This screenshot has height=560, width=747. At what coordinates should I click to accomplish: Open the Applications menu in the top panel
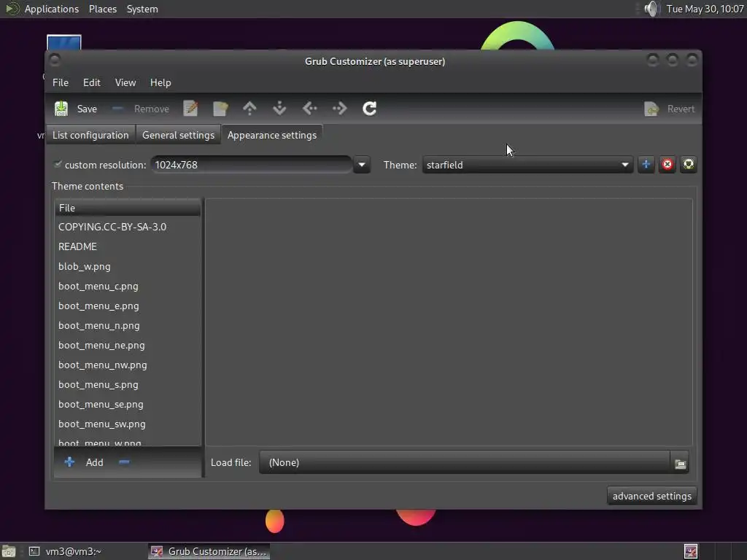click(x=52, y=9)
